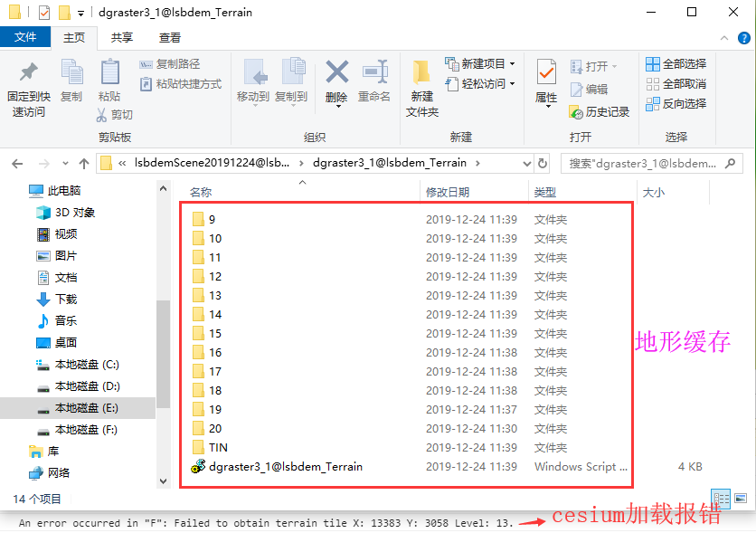
Task: Click Select none (全部取消)
Action: click(676, 84)
